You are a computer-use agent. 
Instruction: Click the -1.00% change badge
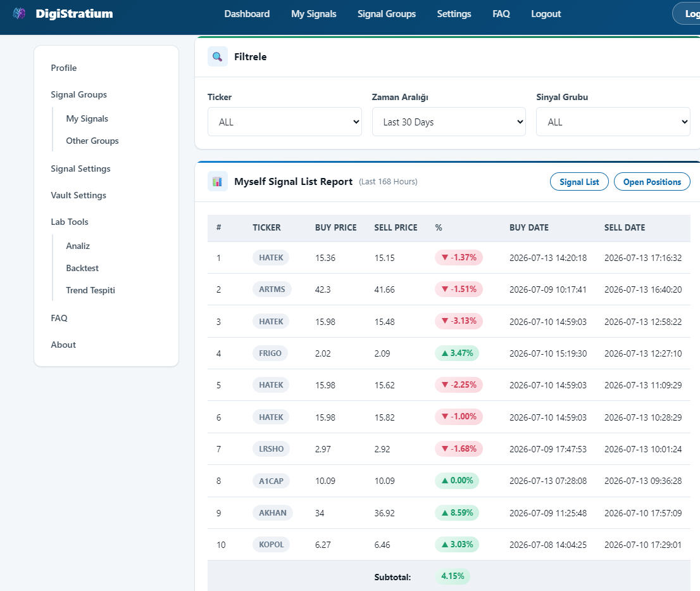point(459,417)
